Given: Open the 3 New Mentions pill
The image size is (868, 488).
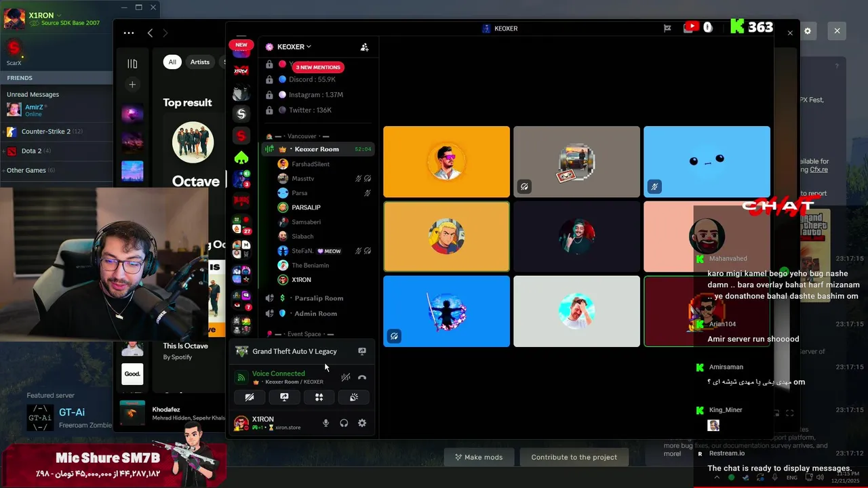Looking at the screenshot, I should tap(318, 67).
